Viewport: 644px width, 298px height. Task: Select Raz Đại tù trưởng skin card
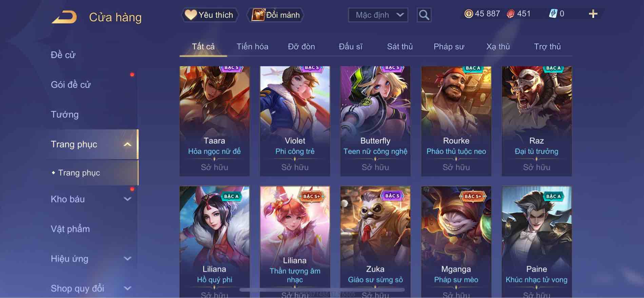coord(536,121)
